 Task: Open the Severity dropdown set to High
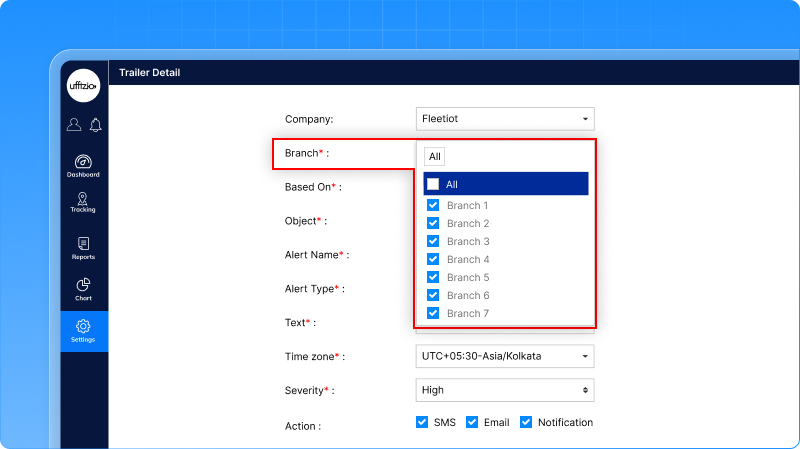tap(505, 390)
